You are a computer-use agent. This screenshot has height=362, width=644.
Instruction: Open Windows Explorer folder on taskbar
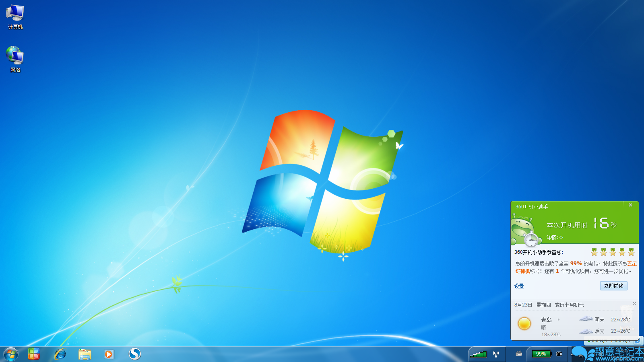[85, 354]
